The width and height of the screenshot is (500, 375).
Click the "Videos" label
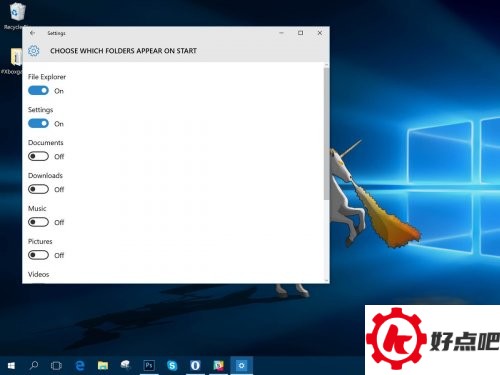click(39, 274)
